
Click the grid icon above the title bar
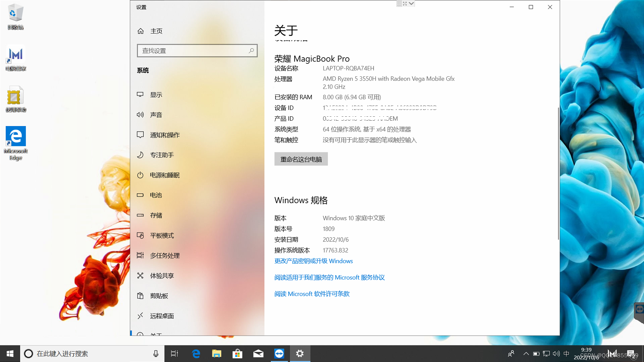399,4
